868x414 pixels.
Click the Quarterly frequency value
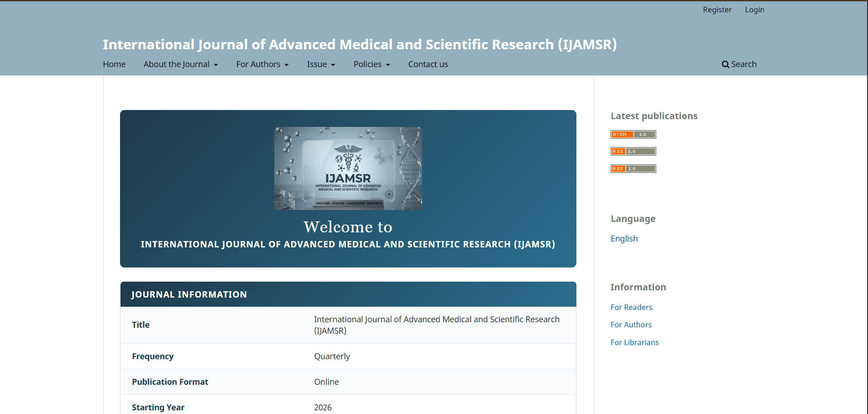(x=332, y=356)
